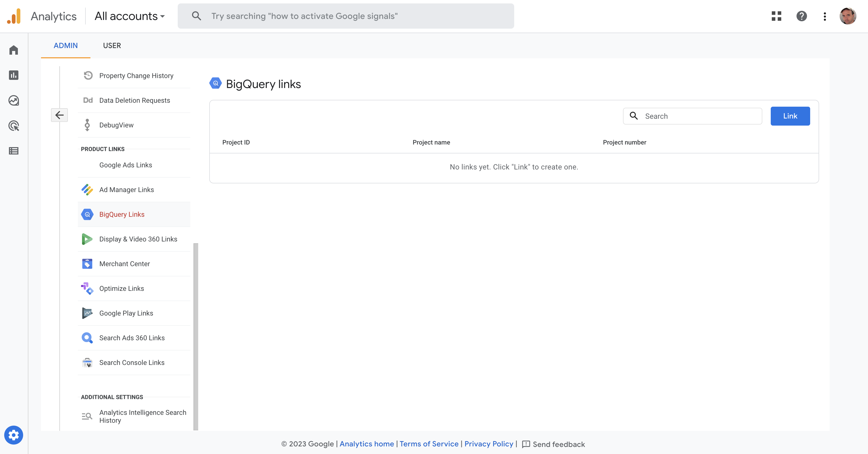Open Configure list icon in left sidebar
The height and width of the screenshot is (454, 868).
pyautogui.click(x=14, y=151)
